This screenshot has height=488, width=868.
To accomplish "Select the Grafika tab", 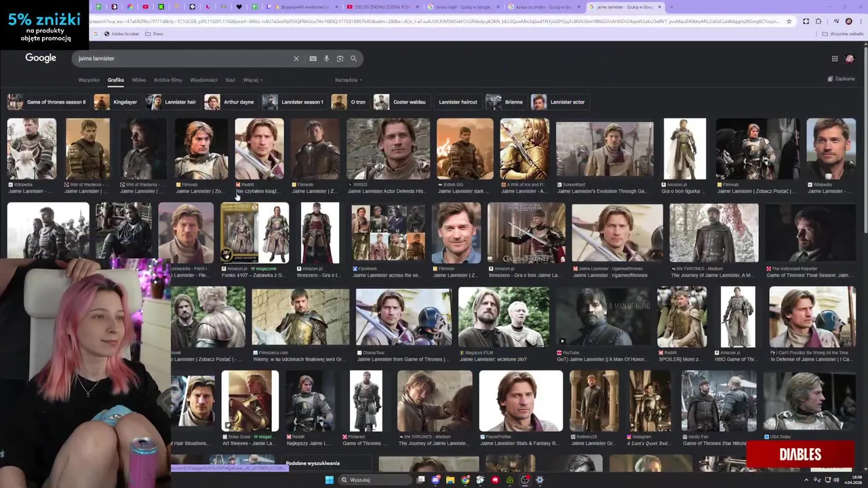I will (x=115, y=80).
